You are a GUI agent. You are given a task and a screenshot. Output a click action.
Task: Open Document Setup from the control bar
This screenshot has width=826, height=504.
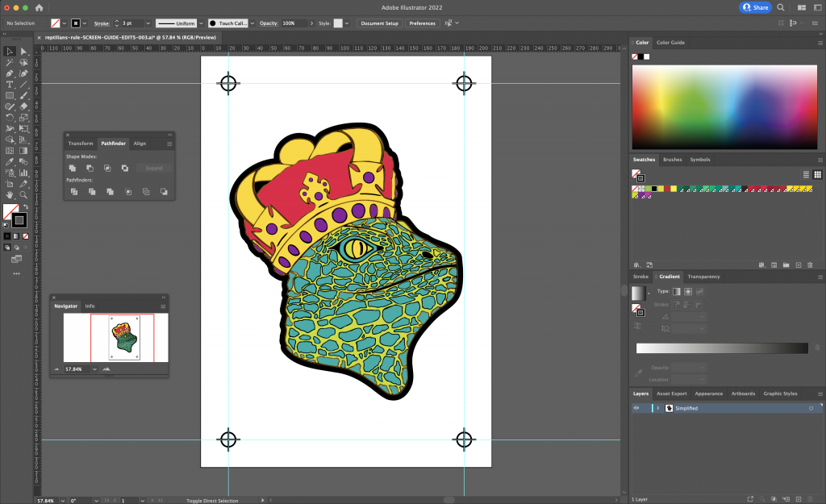379,23
